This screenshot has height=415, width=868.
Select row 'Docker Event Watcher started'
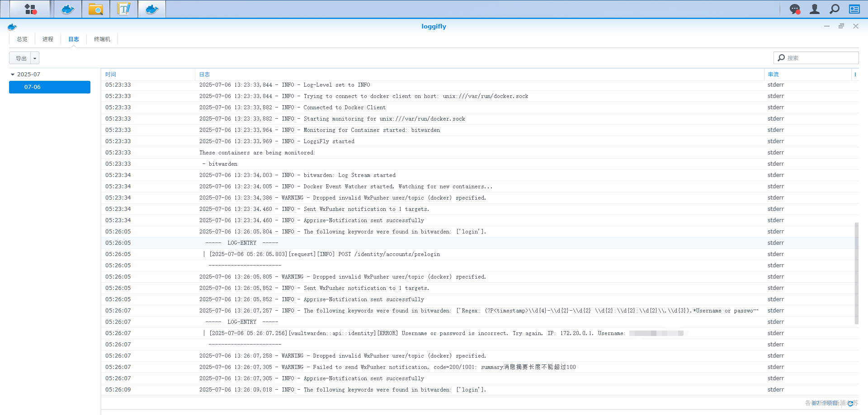480,187
